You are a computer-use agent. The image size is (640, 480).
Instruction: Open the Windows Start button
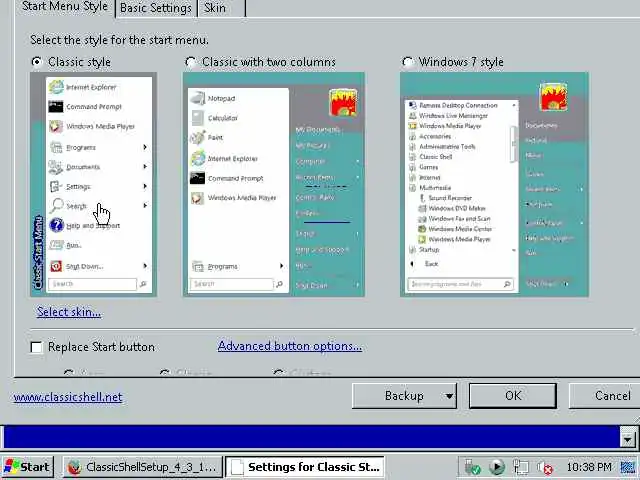(27, 467)
